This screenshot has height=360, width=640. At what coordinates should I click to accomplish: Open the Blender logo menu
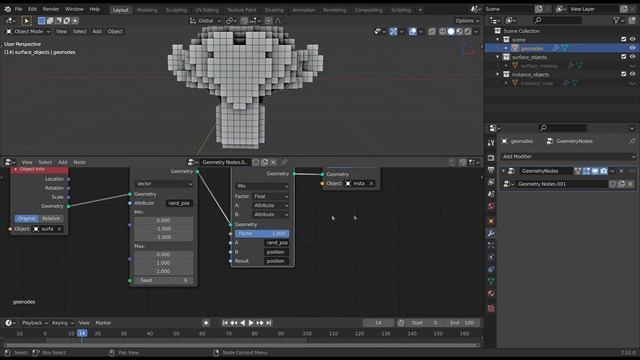pos(7,9)
